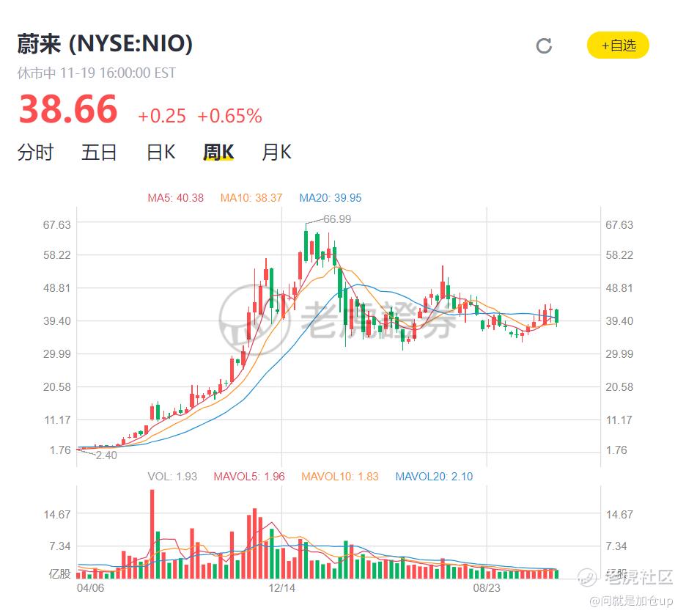Viewport: 686px width, 616px height.
Task: Click the MA5: 40.38 indicator label
Action: point(175,198)
